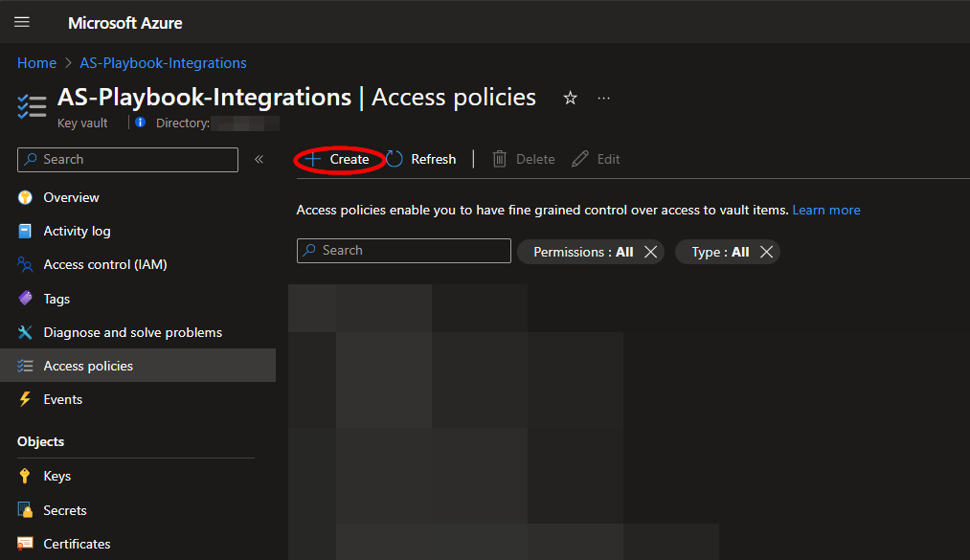Open the Learn more link
The height and width of the screenshot is (560, 970).
pos(825,211)
